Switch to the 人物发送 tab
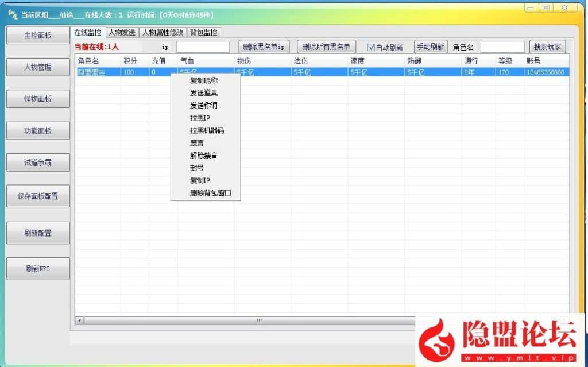This screenshot has width=588, height=367. [x=122, y=32]
